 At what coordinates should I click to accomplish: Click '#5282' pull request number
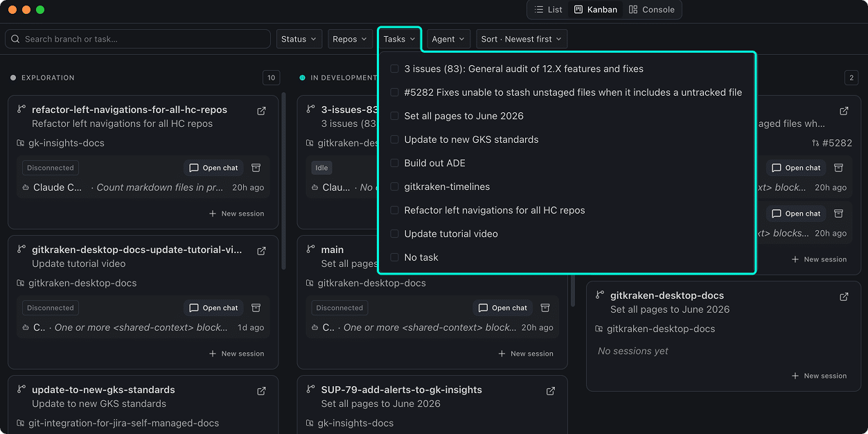837,143
